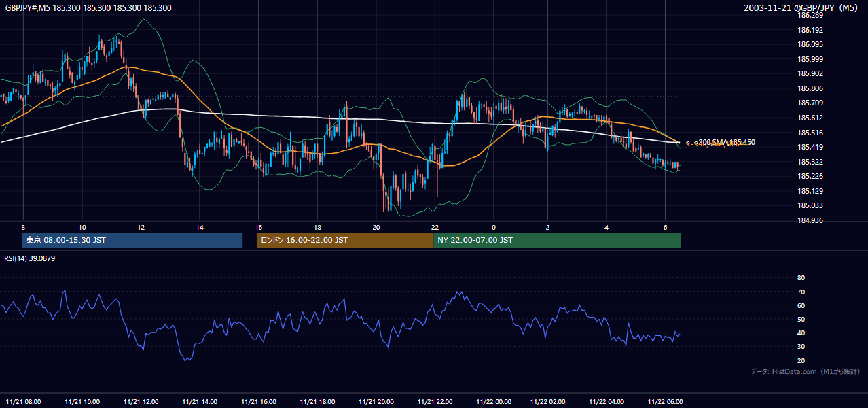Click bottom time label 11/21 08:00

[24, 401]
